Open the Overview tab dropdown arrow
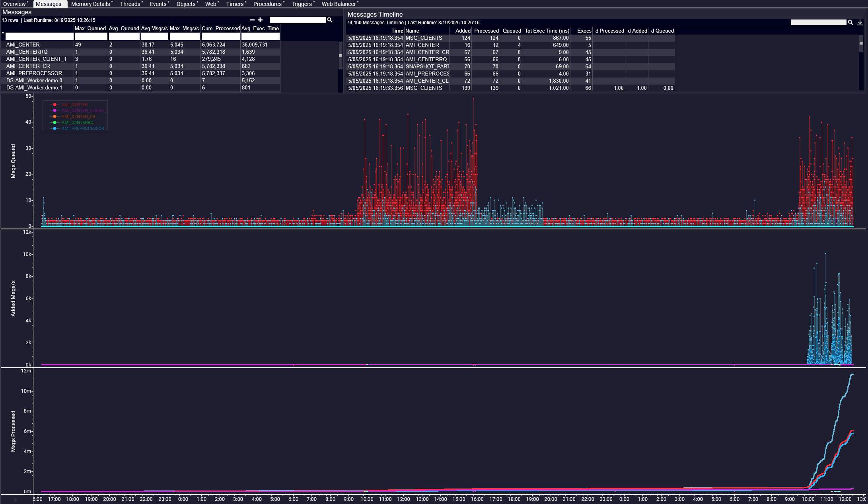868x504 pixels. [28, 2]
